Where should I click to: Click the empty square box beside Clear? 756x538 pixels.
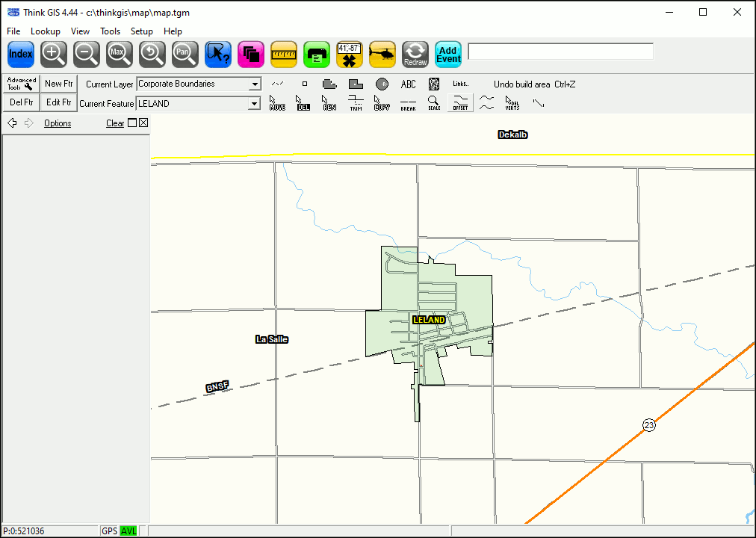132,123
